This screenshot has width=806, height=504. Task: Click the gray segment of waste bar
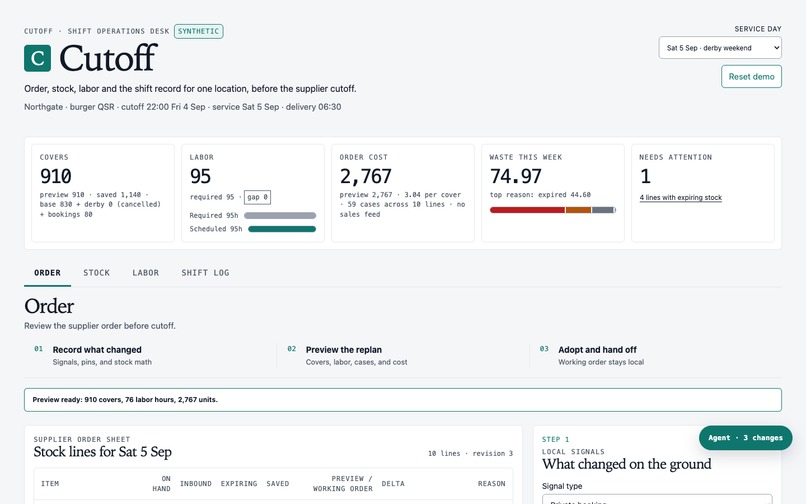click(x=603, y=210)
